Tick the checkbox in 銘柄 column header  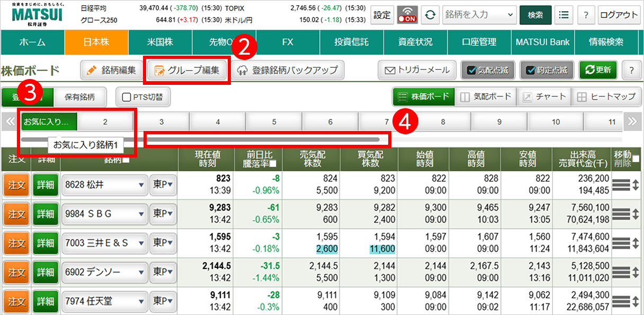point(127,161)
